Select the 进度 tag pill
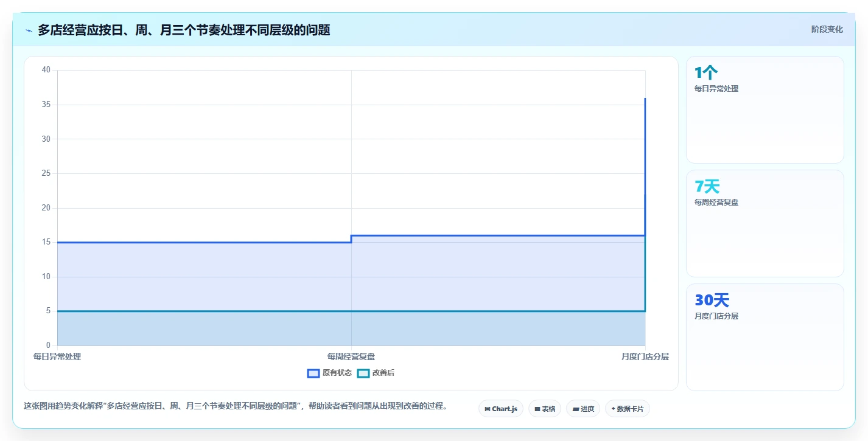Screen dimensions: 868x441 (x=583, y=409)
